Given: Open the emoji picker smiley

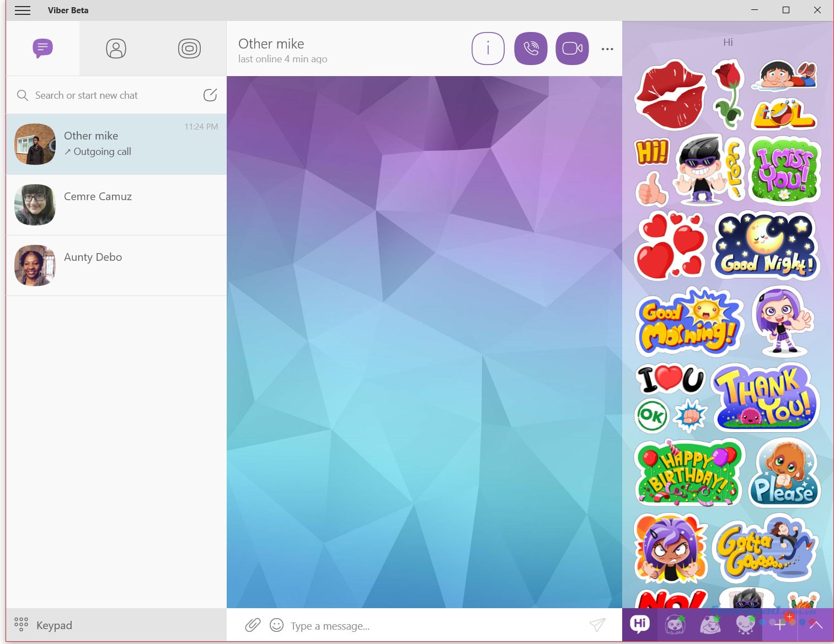Looking at the screenshot, I should (276, 625).
